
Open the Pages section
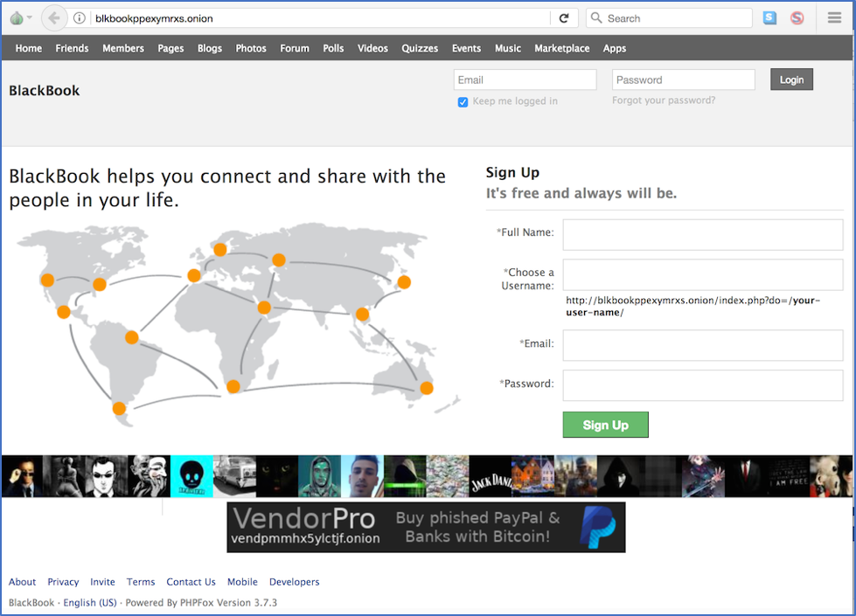(x=171, y=48)
